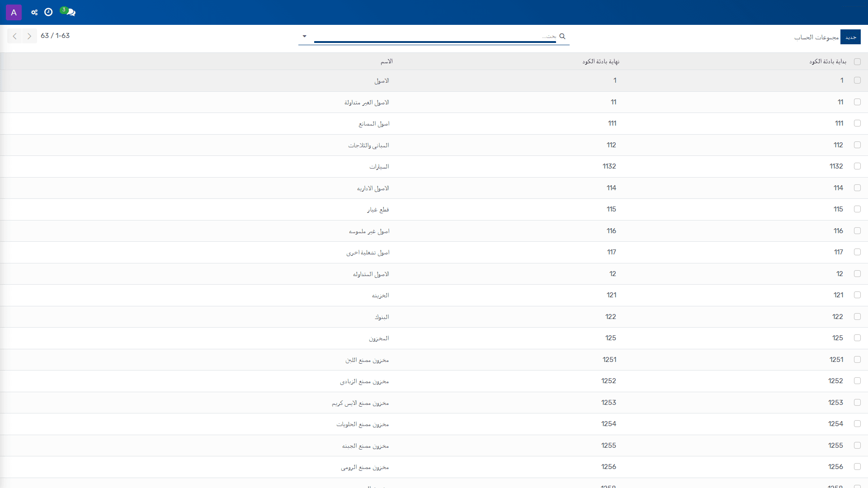Click the search magnifier icon
This screenshot has height=488, width=868.
coord(562,36)
